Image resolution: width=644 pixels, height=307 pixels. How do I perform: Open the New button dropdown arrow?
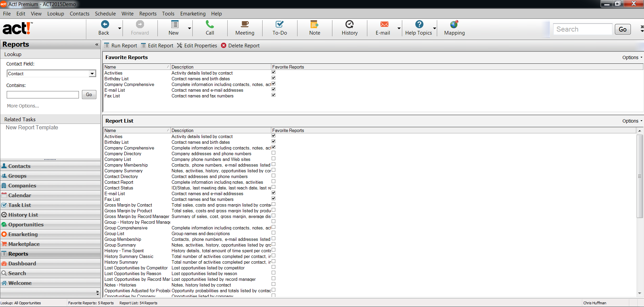(189, 28)
